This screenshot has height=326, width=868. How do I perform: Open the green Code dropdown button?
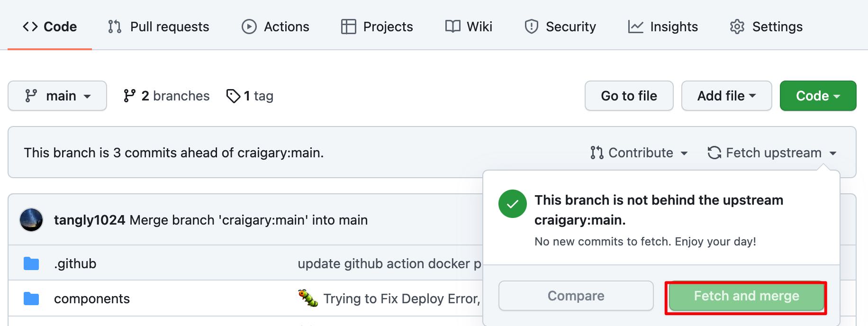818,96
